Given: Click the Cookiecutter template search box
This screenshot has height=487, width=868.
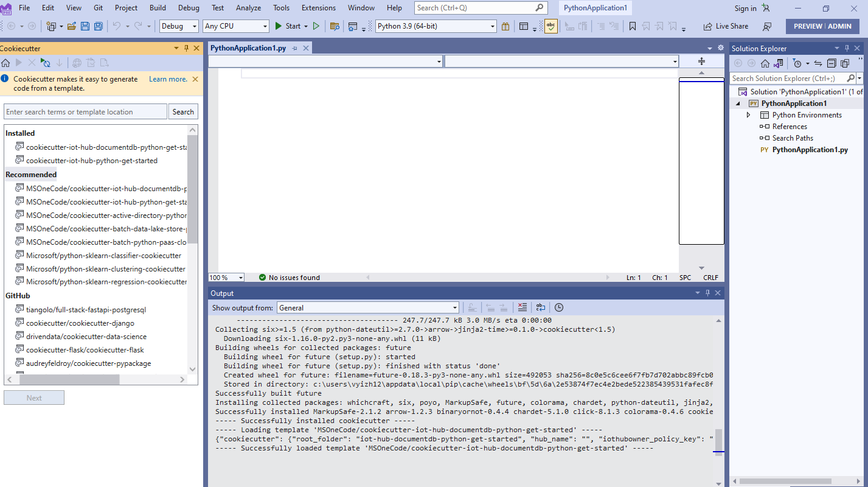Looking at the screenshot, I should [85, 111].
